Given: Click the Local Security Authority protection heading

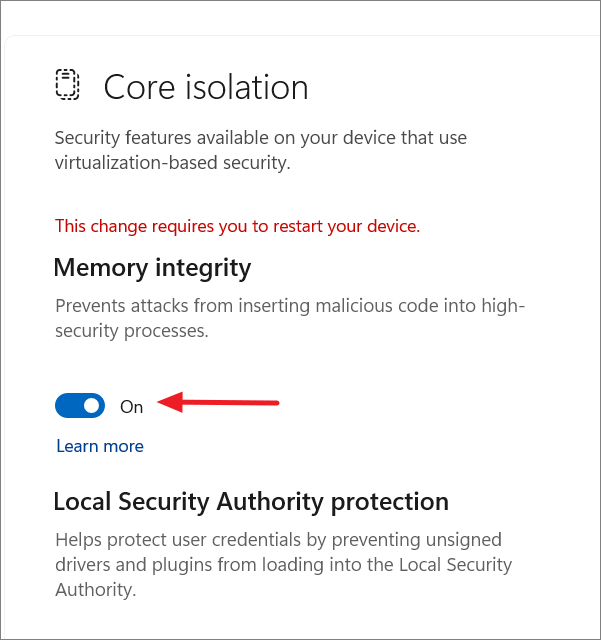Looking at the screenshot, I should [x=251, y=501].
